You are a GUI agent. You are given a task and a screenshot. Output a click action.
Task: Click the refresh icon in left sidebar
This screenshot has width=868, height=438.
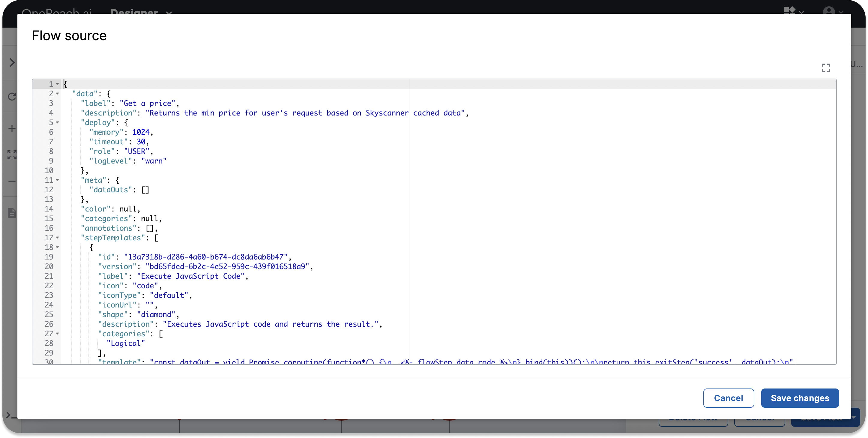click(12, 97)
